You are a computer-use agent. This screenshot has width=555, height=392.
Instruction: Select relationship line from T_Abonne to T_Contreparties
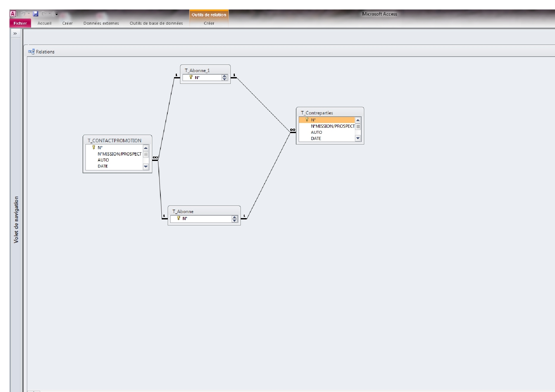pos(268,175)
